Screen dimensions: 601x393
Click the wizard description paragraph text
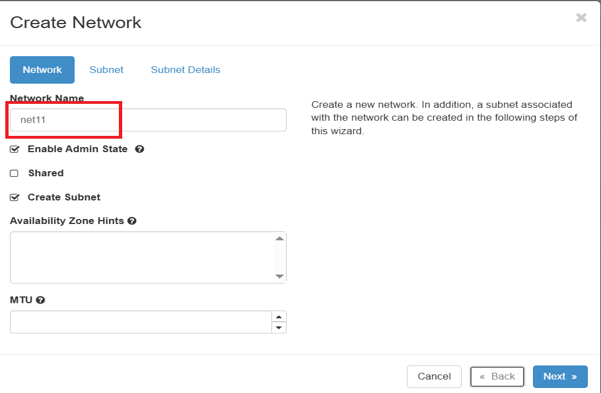click(444, 118)
